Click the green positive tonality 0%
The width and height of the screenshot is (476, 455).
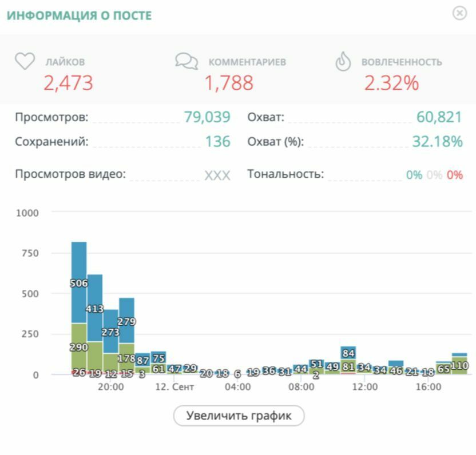[414, 175]
